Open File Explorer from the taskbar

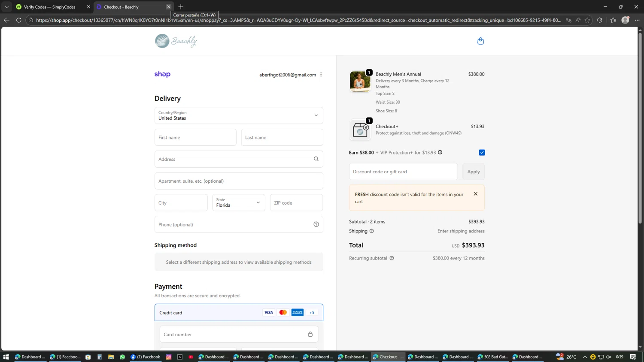click(111, 357)
